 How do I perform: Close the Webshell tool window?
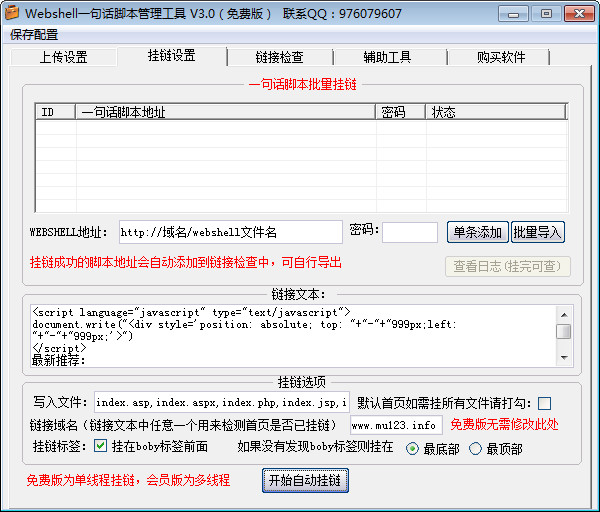tap(579, 14)
